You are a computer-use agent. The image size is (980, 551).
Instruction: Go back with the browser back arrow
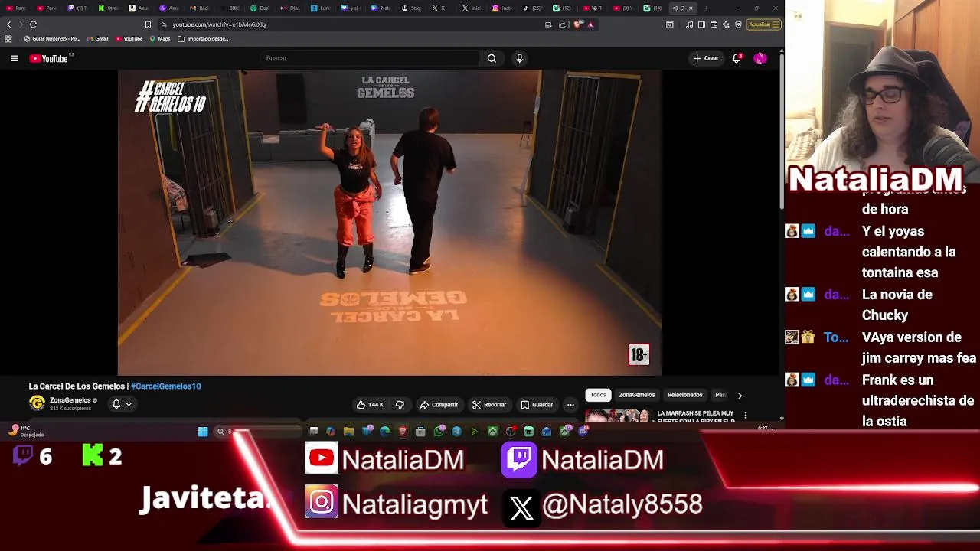(9, 24)
